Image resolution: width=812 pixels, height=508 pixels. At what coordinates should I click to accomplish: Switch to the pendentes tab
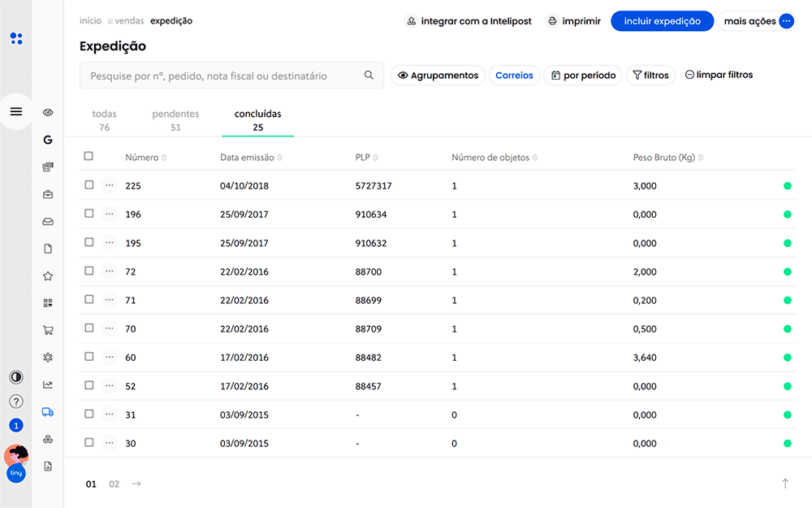[x=175, y=120]
